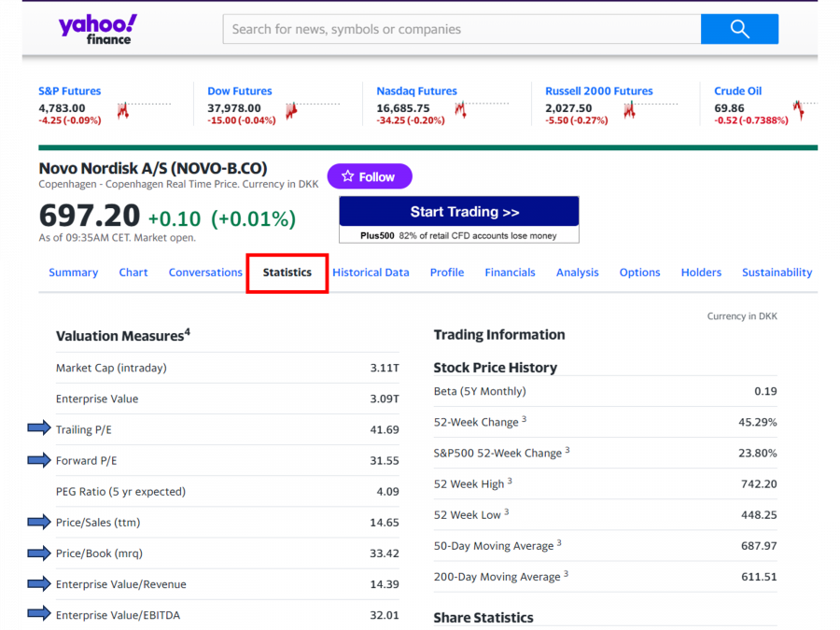840x630 pixels.
Task: Open the Russell 2000 Futures quote link
Action: tap(598, 91)
